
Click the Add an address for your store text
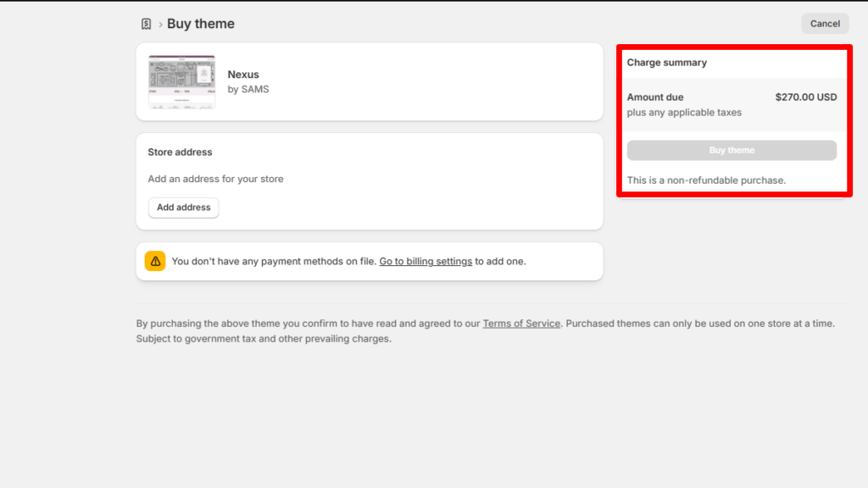click(215, 179)
